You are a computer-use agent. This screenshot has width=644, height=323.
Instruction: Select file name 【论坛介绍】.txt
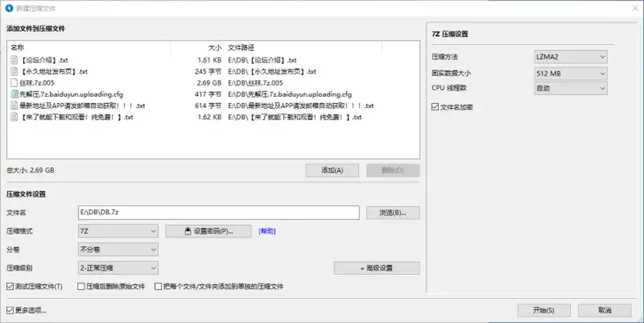click(x=44, y=60)
